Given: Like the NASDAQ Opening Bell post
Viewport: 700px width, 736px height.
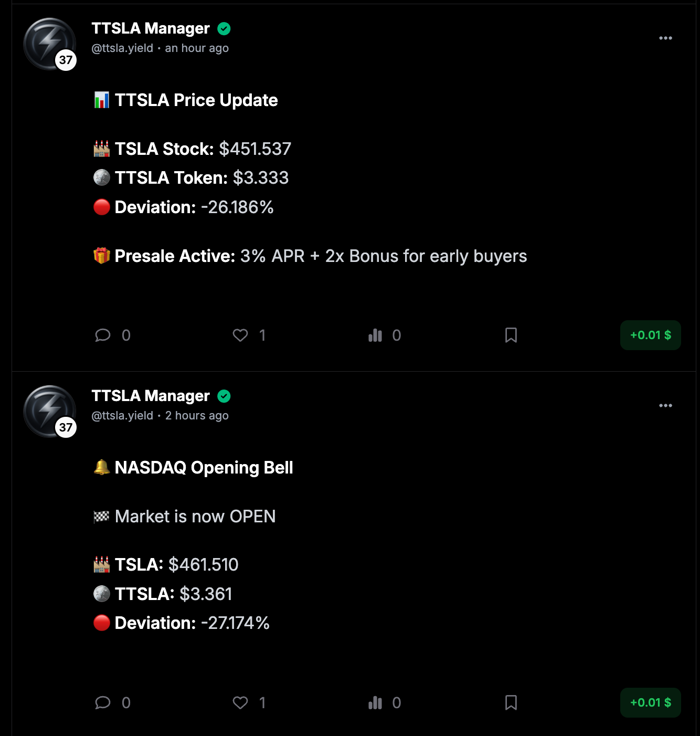Looking at the screenshot, I should pyautogui.click(x=240, y=703).
